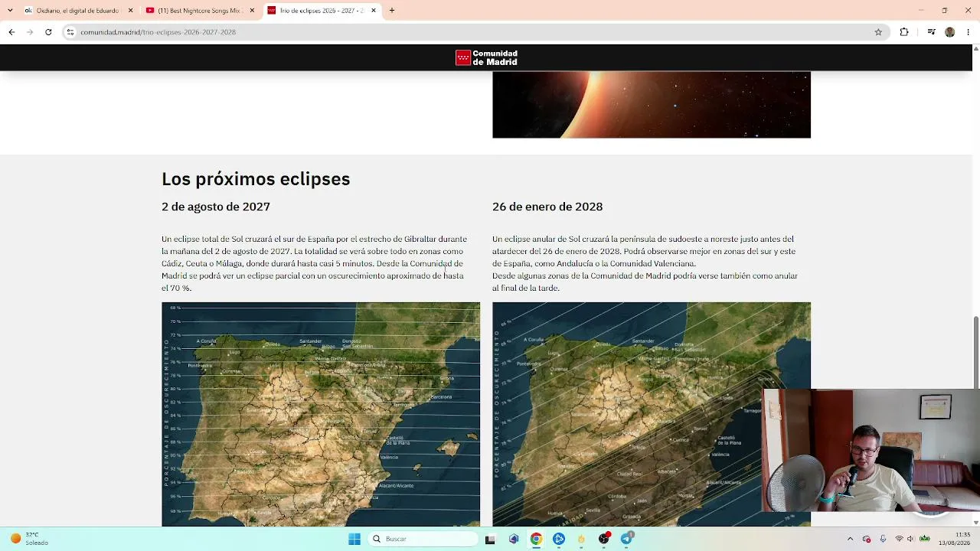Screen dimensions: 980x551
Task: Click the battery tray icon
Action: click(x=924, y=539)
